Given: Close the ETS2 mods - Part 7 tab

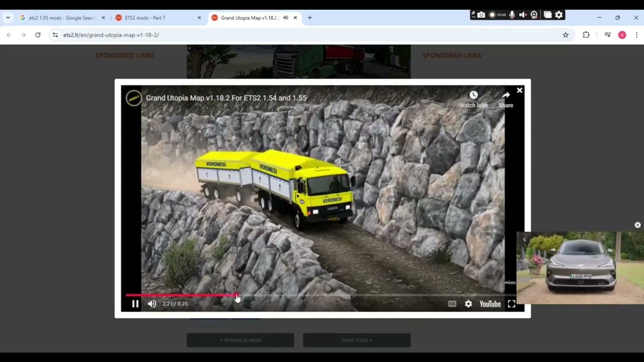Looking at the screenshot, I should [x=199, y=18].
